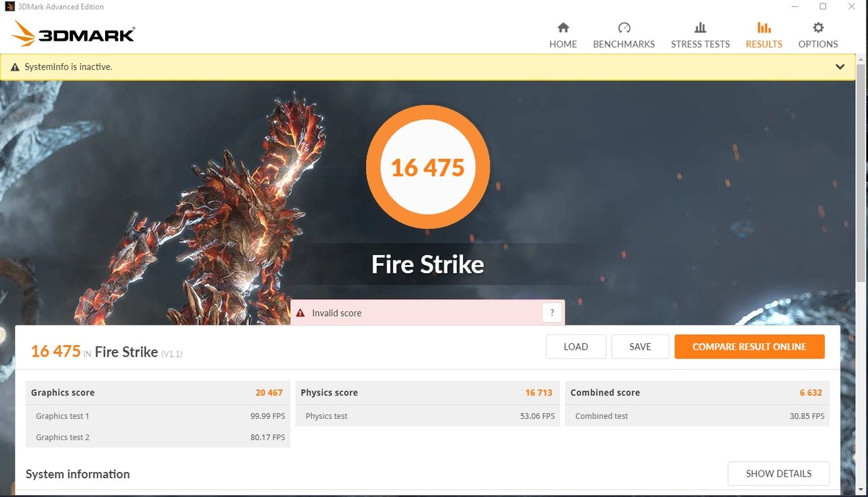
Task: Click the 3DMark title bar app icon
Action: point(9,7)
